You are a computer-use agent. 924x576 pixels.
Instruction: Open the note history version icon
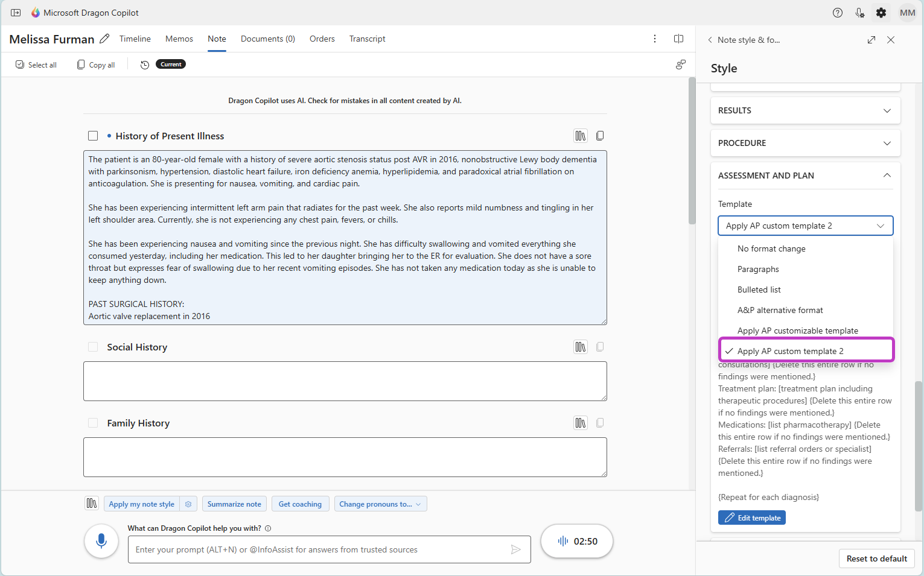(x=144, y=65)
